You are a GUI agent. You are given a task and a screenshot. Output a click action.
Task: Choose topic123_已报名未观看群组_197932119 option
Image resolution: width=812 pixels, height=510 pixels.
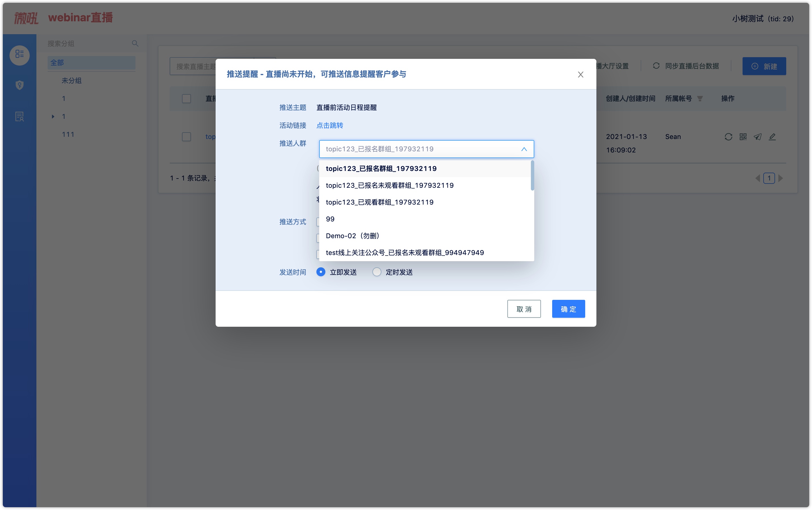424,186
